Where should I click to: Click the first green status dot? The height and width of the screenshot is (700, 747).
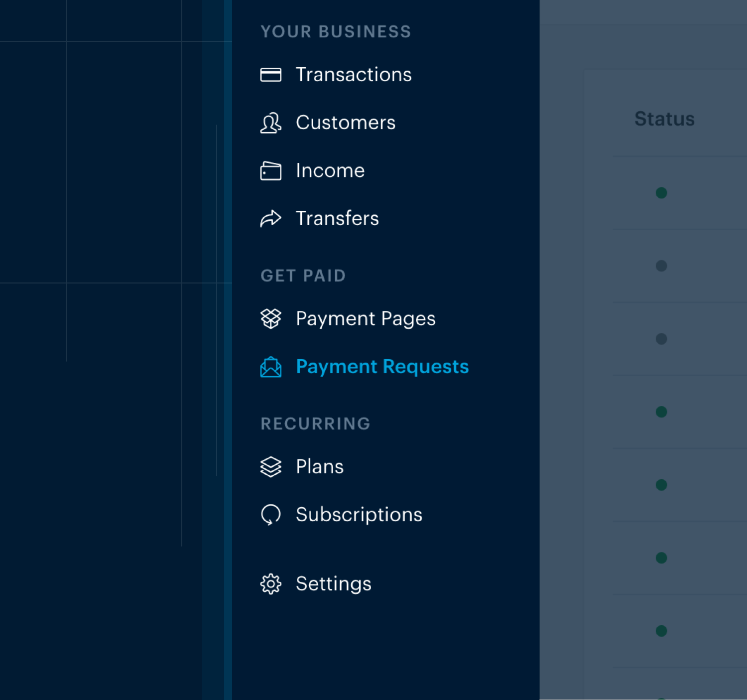pyautogui.click(x=662, y=193)
